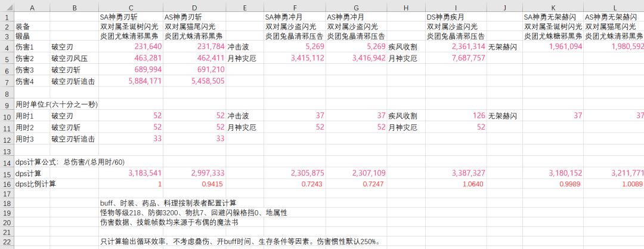Click the select-all corner of the sheet
Image resolution: width=644 pixels, height=249 pixels.
click(7, 8)
